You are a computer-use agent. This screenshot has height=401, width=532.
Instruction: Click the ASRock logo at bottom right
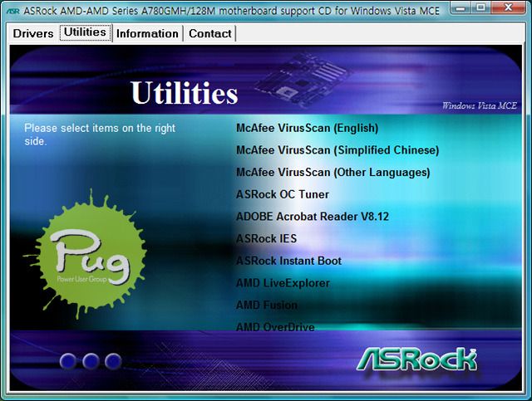416,359
